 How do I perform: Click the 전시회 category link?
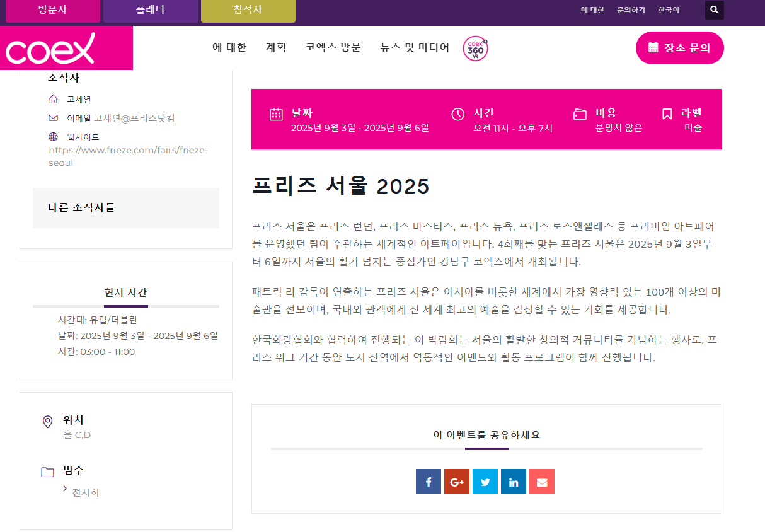click(85, 492)
